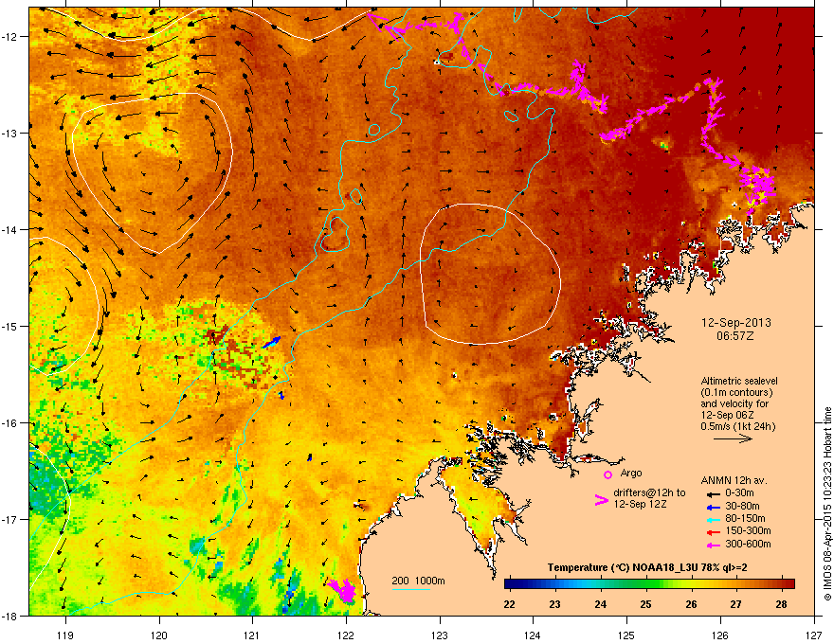Click the 'drifters@12h to' legend label
Image resolution: width=834 pixels, height=644 pixels.
[x=649, y=492]
